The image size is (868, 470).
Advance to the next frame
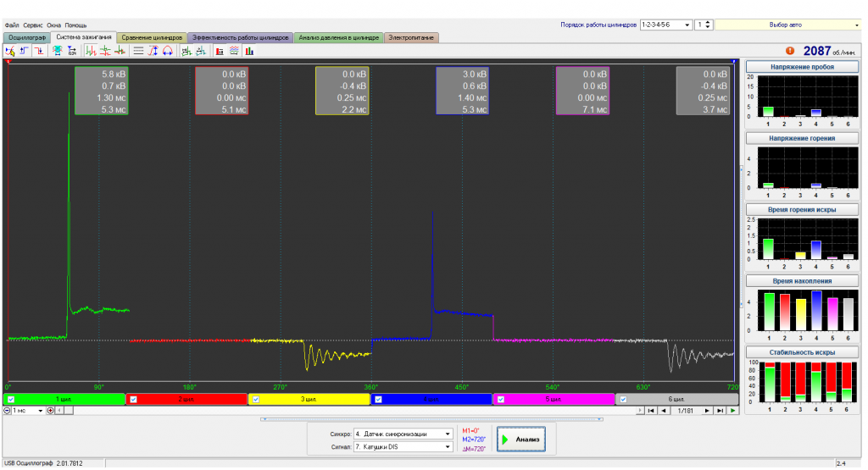707,411
